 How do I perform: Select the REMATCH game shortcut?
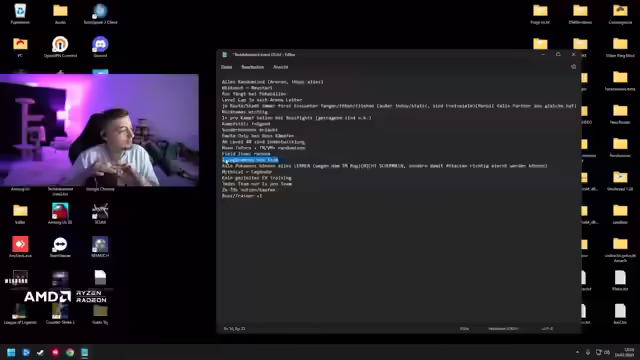tap(100, 247)
